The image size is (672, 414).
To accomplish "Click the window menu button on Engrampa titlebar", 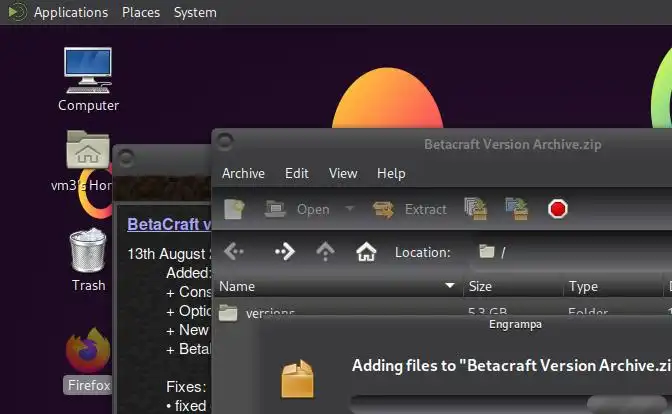I will click(225, 141).
